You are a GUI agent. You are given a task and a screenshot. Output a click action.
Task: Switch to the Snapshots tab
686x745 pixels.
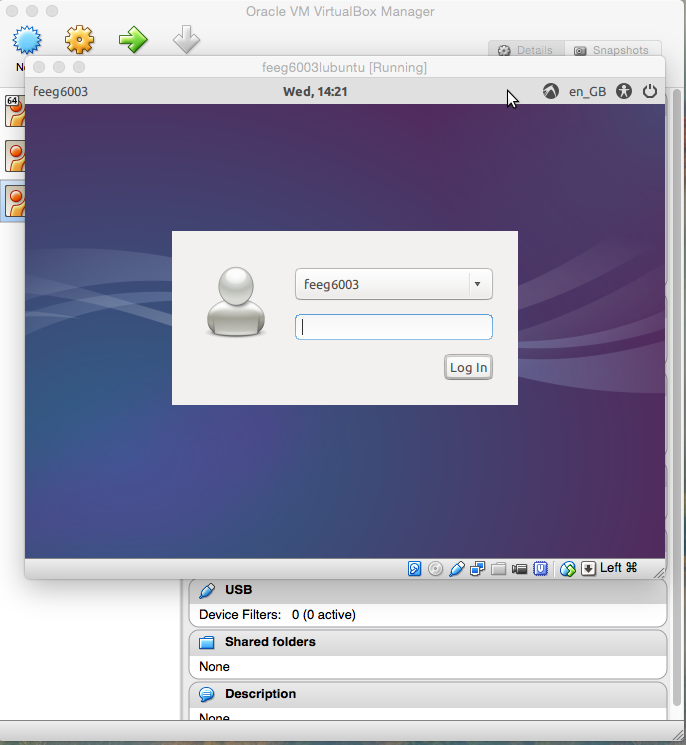(612, 50)
